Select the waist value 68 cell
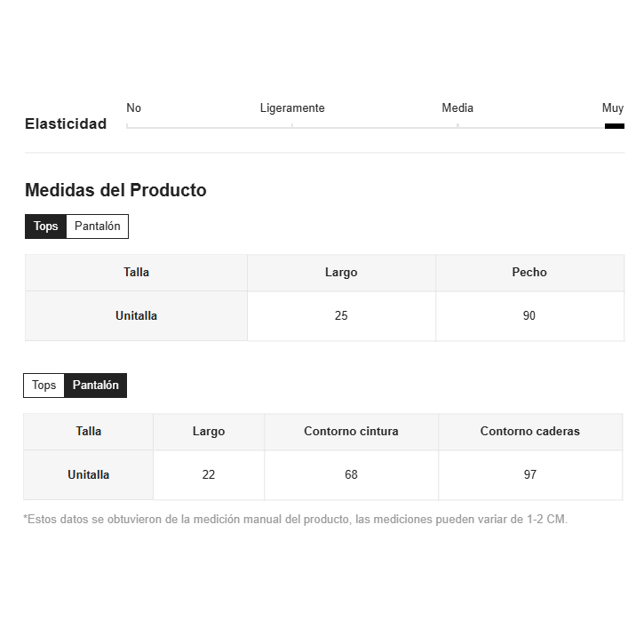 point(351,475)
